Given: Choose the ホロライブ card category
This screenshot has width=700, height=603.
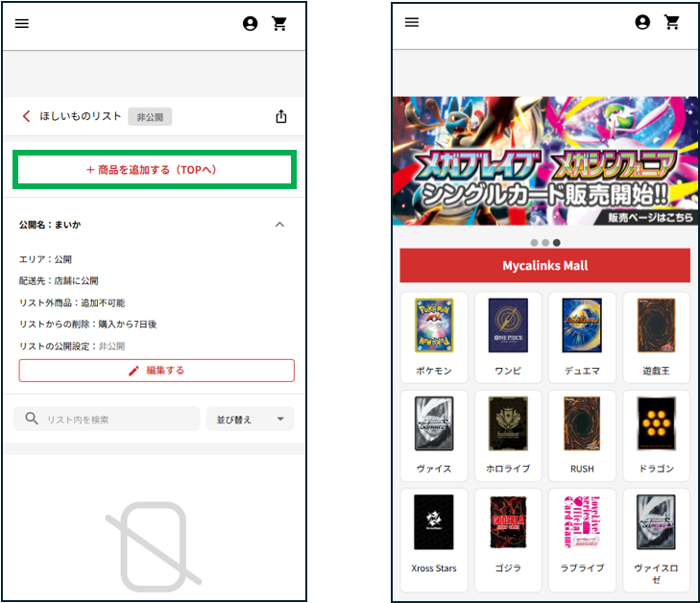Looking at the screenshot, I should (x=508, y=432).
